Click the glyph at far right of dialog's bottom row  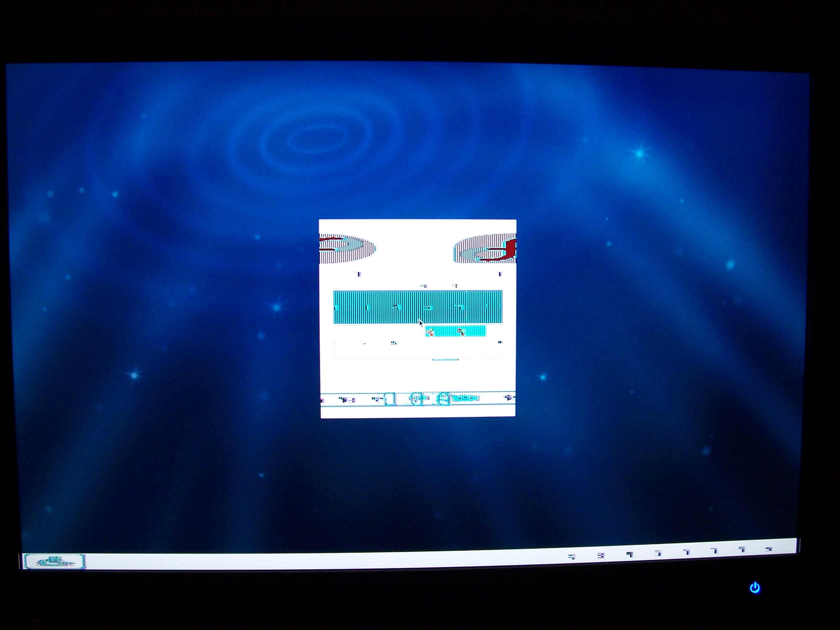click(509, 398)
